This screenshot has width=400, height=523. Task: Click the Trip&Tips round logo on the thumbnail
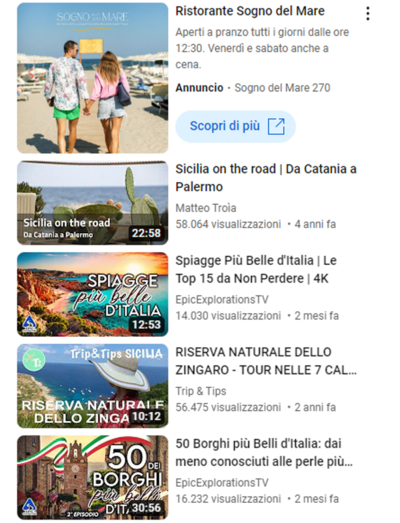pyautogui.click(x=33, y=360)
